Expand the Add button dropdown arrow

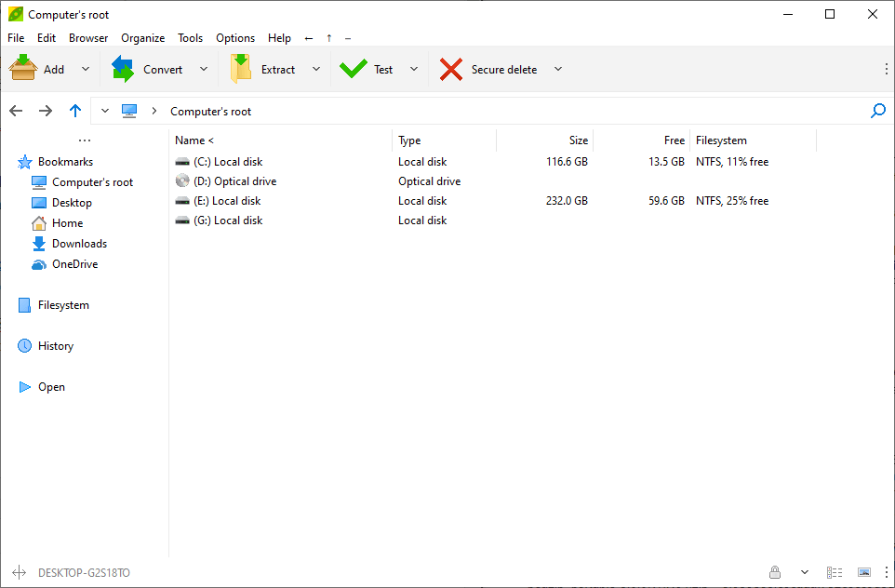[x=86, y=69]
